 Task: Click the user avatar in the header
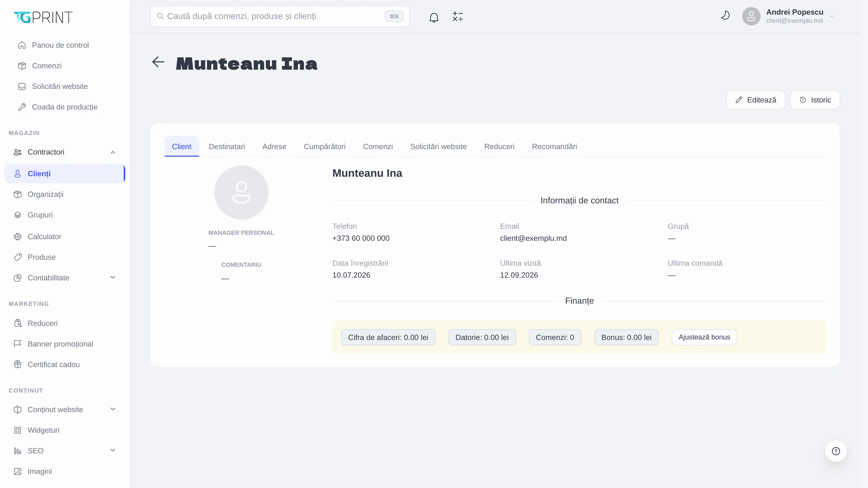click(751, 16)
